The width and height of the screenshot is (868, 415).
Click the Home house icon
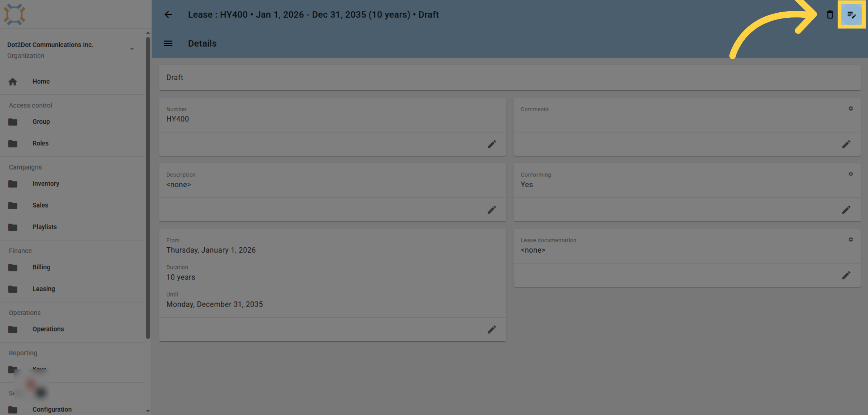coord(13,82)
